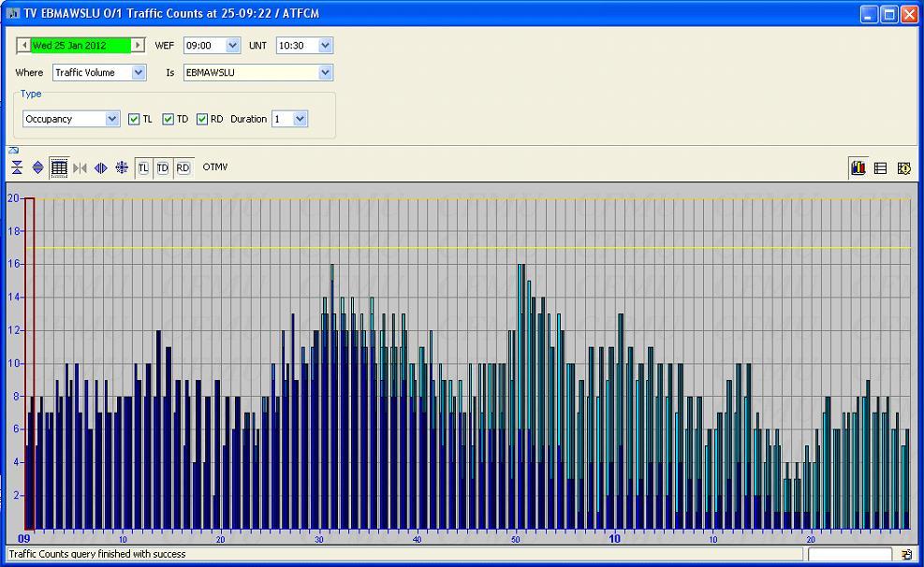Maximize the Traffic Counts window
Viewport: 924px width, 567px height.
coord(889,14)
